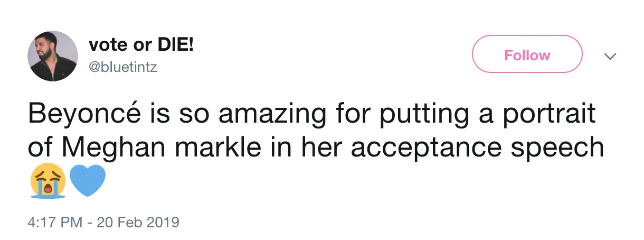
Task: Click the loudly crying face emoji
Action: point(48,181)
